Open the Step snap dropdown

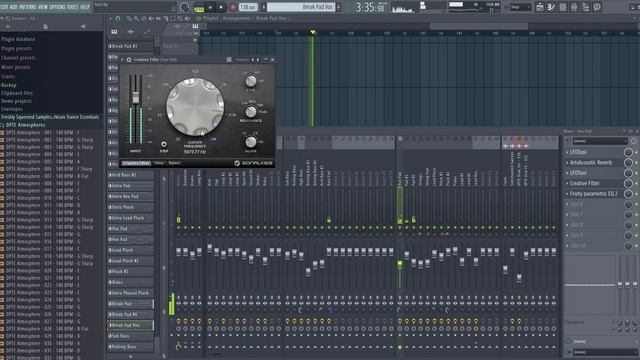(520, 7)
